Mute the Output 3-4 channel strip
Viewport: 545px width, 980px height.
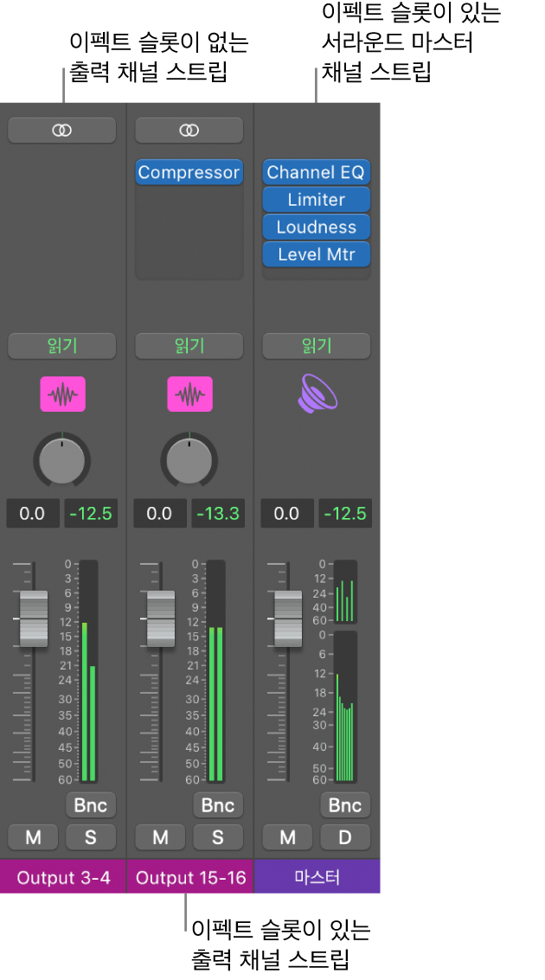point(33,837)
